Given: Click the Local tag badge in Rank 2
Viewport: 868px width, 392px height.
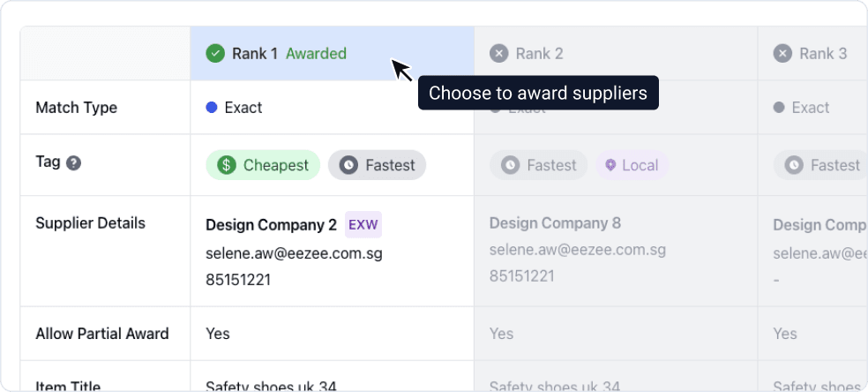Looking at the screenshot, I should tap(632, 165).
